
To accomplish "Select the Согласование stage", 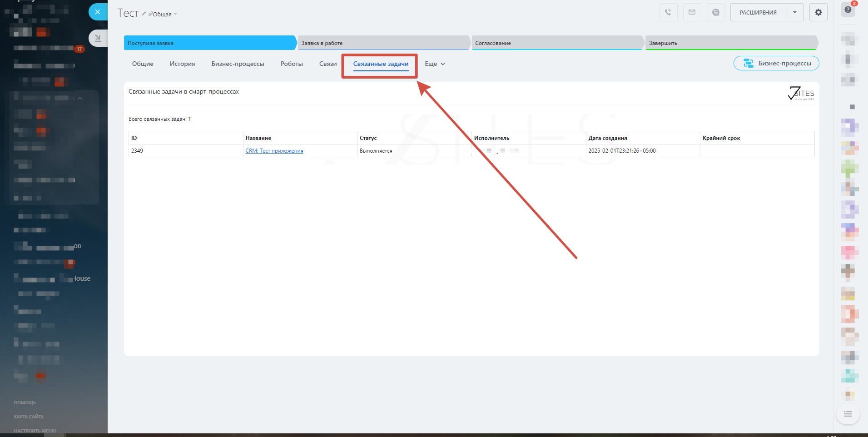I will (x=557, y=43).
